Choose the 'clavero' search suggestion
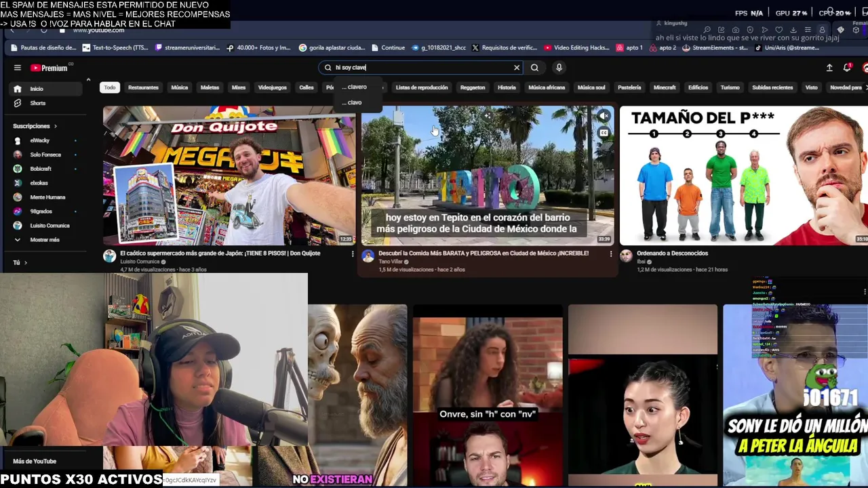The width and height of the screenshot is (868, 488). pos(356,87)
